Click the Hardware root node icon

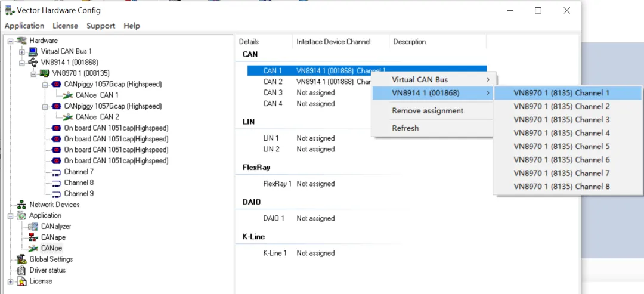point(22,41)
